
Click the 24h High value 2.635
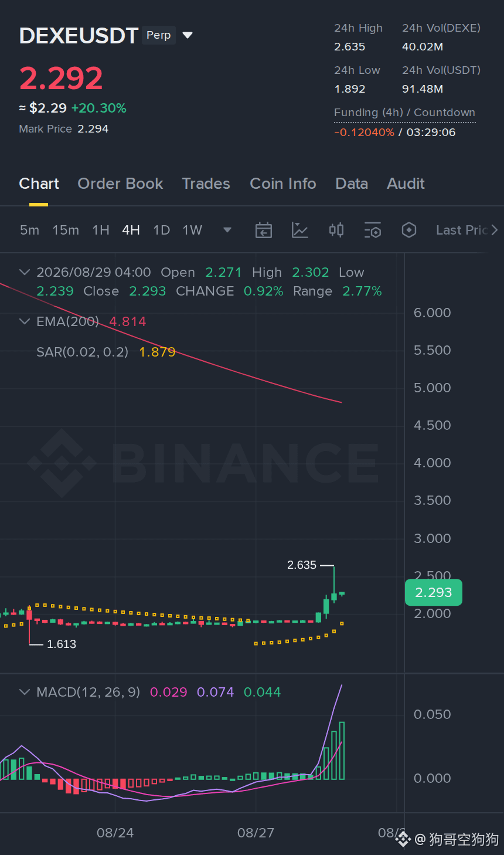(x=350, y=47)
